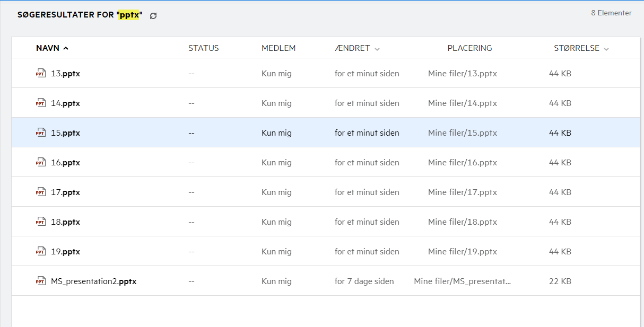Click the PPT icon for 18.pptx
The height and width of the screenshot is (327, 644).
pos(40,222)
